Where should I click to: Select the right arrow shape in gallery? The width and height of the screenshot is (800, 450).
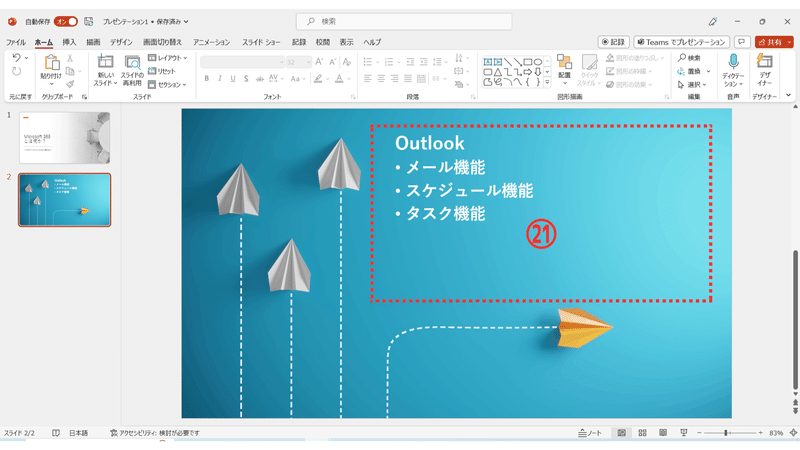528,72
